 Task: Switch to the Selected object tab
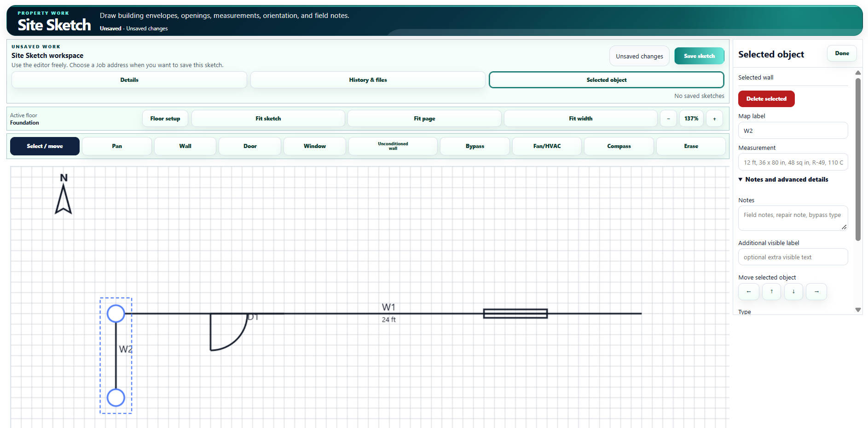[607, 80]
